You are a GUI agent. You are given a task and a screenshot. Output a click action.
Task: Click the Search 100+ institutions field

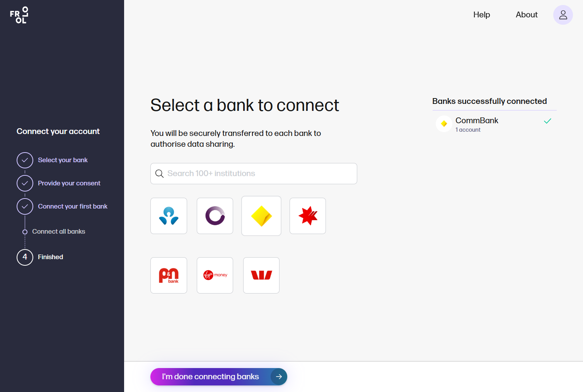[x=254, y=174]
